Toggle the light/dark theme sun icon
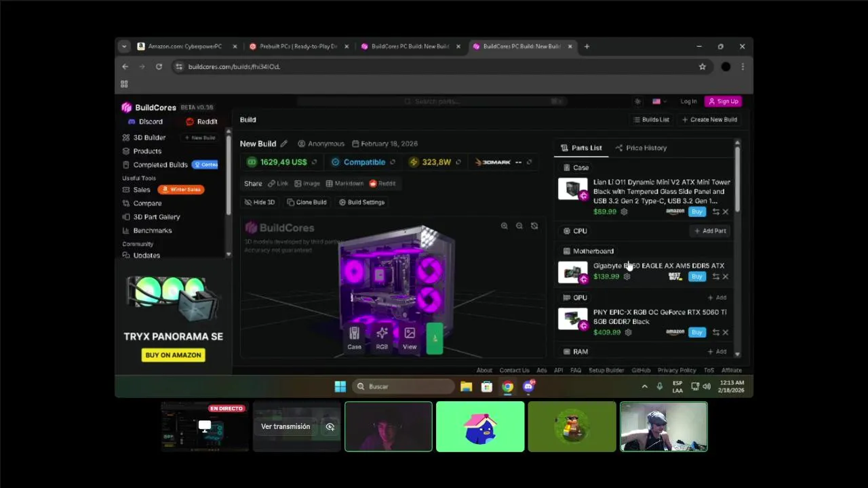868x488 pixels. coord(637,102)
